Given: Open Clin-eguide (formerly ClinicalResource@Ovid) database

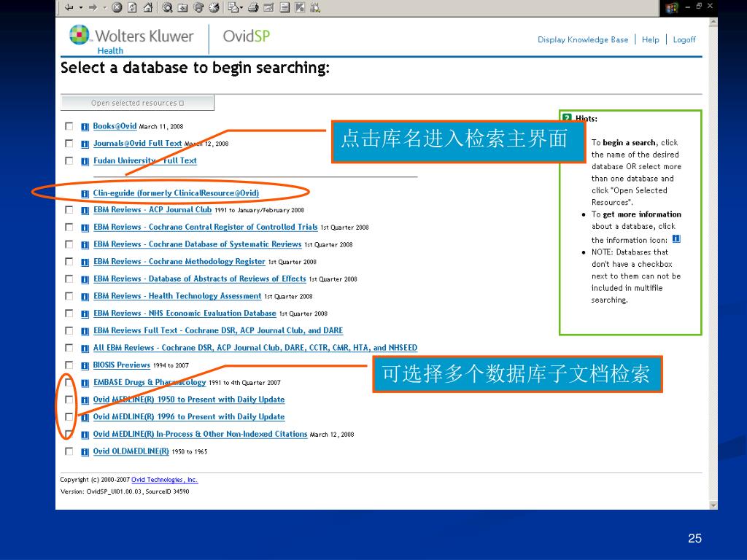Looking at the screenshot, I should [176, 192].
